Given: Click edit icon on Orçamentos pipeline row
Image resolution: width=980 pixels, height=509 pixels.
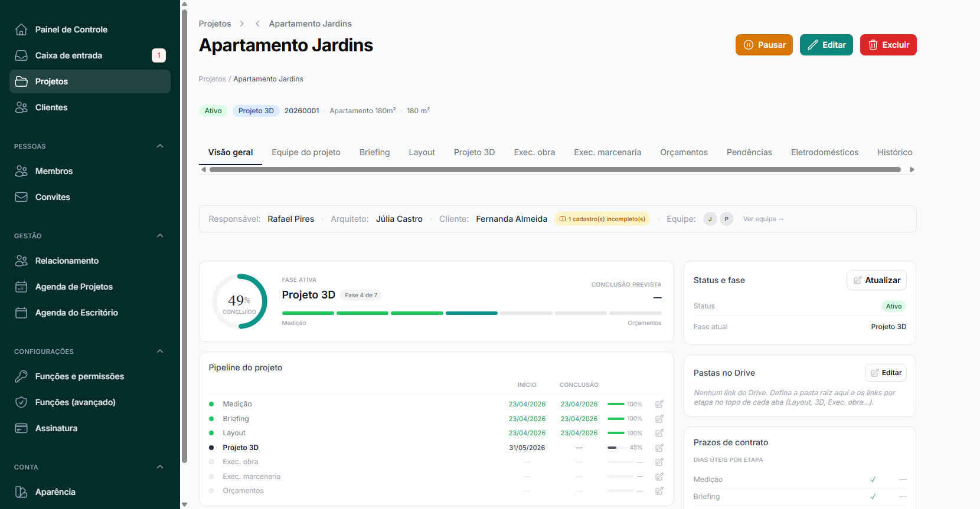Looking at the screenshot, I should click(x=659, y=491).
